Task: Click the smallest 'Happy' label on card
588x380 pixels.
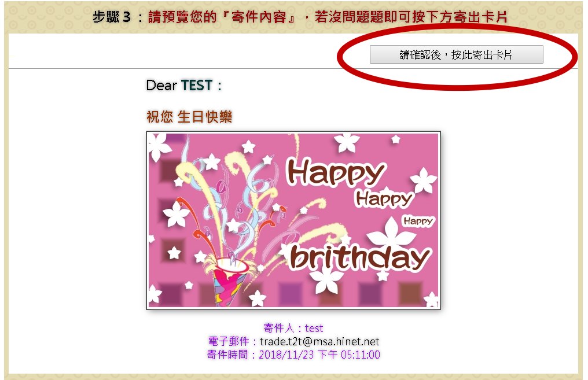Action: pos(418,222)
